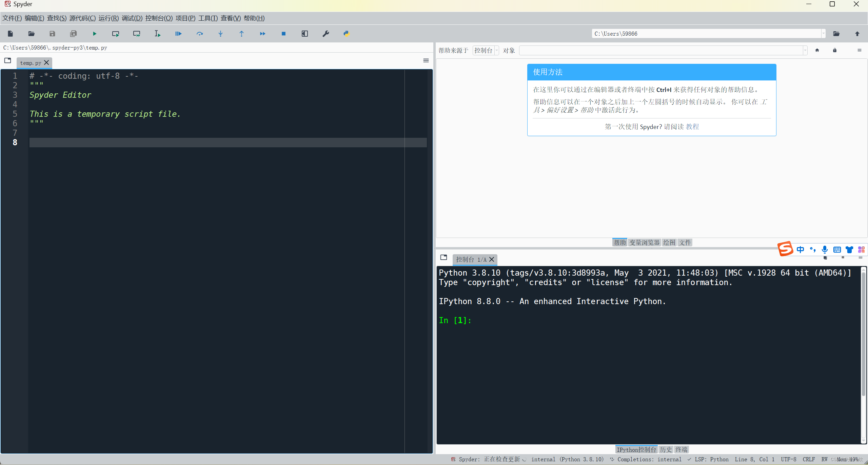This screenshot has height=465, width=868.
Task: Open the PYTHONPATH manager Python icon
Action: [346, 34]
